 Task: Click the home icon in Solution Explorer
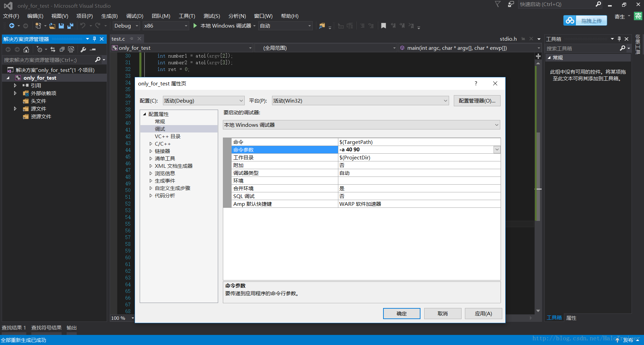pyautogui.click(x=26, y=49)
